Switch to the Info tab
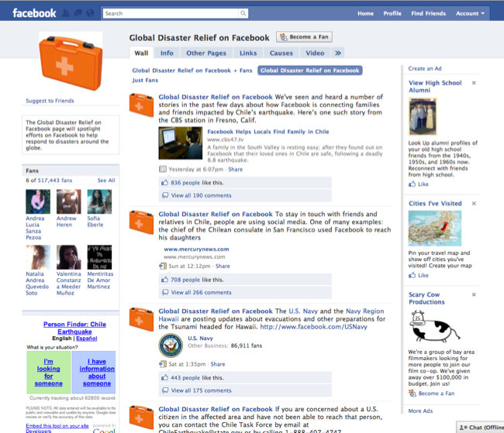 [167, 53]
